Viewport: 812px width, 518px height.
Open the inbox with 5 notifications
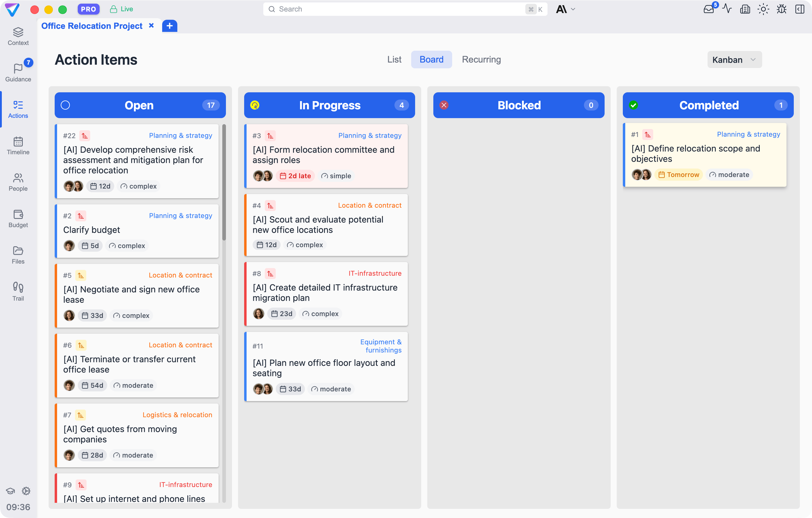[x=709, y=9]
